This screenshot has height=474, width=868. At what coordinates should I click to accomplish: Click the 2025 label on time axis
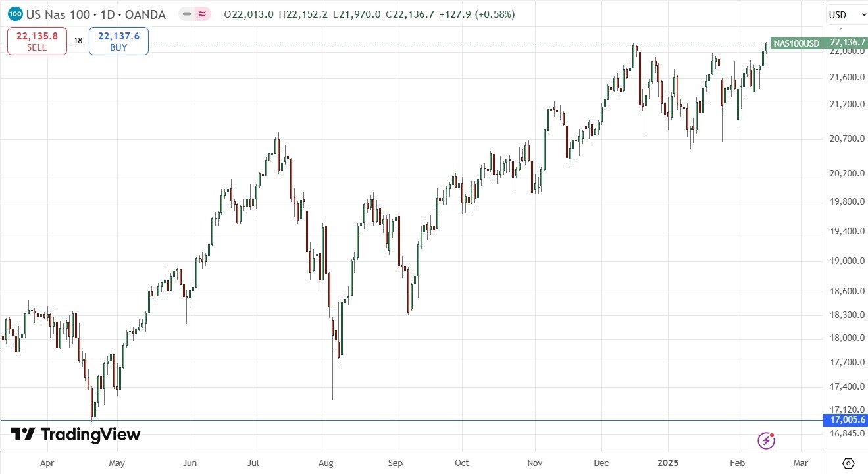[670, 463]
